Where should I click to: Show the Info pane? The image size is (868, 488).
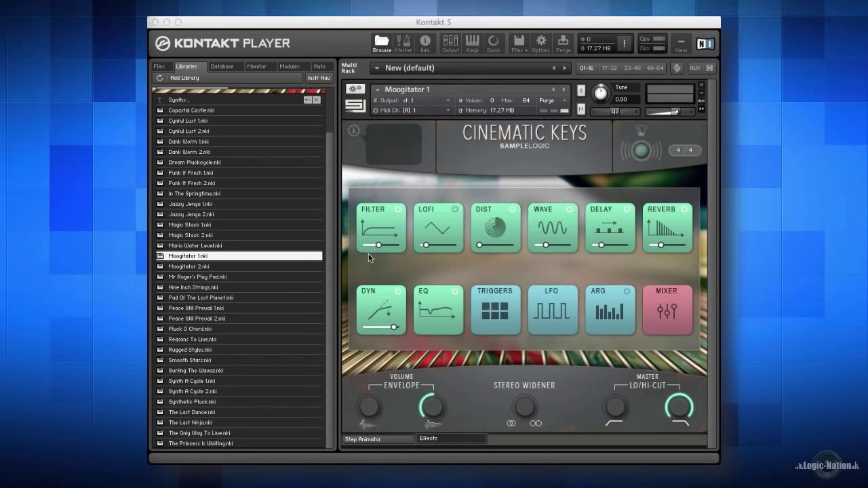pos(425,43)
